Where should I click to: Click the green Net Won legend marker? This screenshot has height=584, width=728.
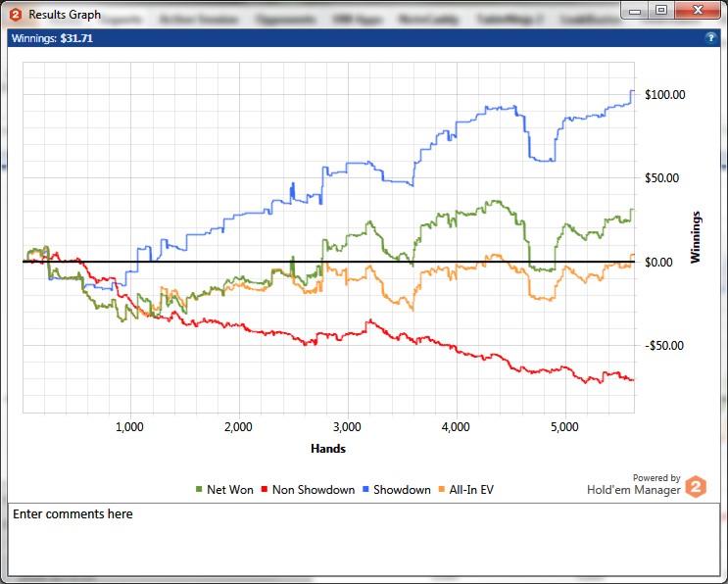[x=199, y=490]
